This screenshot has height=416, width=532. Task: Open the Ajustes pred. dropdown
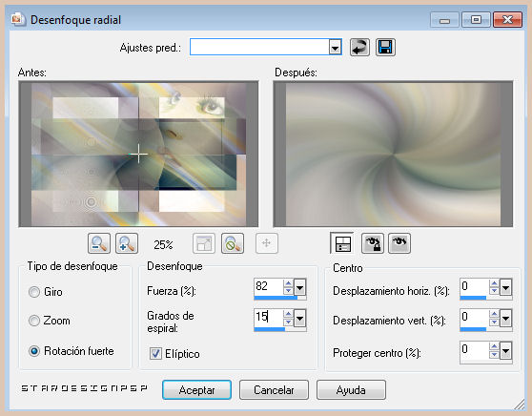click(x=335, y=47)
